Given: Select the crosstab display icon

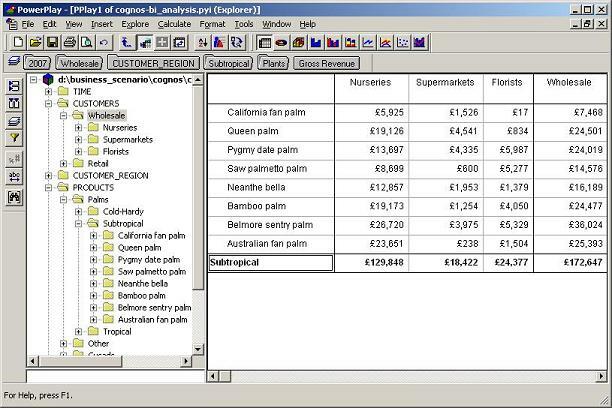Looking at the screenshot, I should [x=265, y=42].
